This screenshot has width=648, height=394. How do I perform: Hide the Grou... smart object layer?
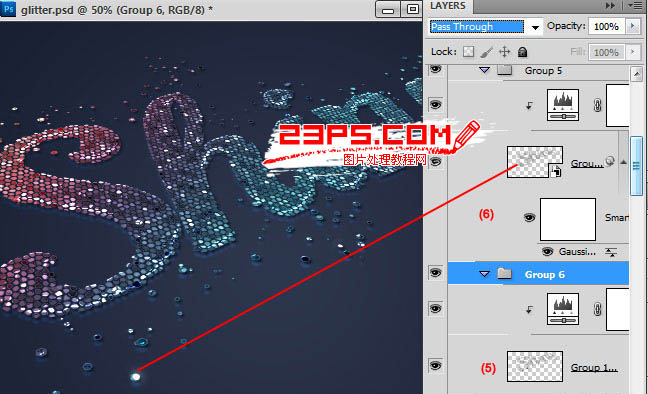[435, 161]
